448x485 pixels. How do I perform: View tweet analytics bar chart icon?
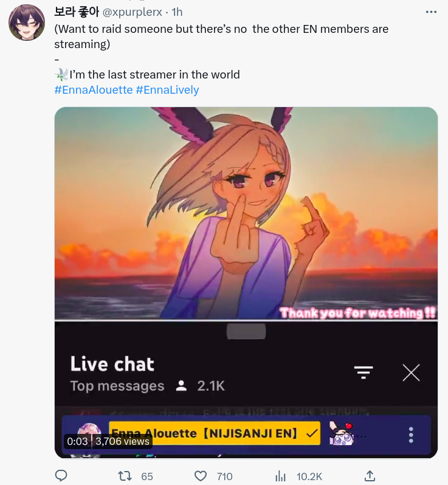click(280, 476)
